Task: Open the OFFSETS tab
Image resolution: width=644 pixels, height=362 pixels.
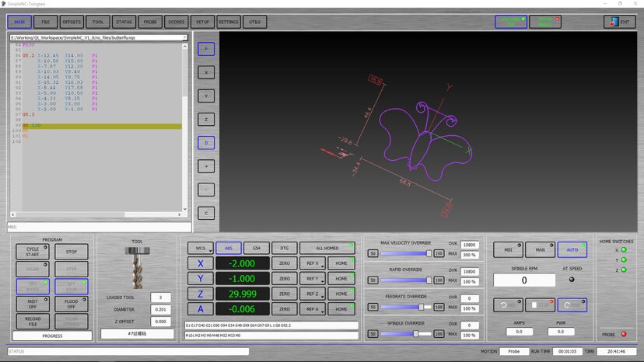Action: [x=72, y=22]
